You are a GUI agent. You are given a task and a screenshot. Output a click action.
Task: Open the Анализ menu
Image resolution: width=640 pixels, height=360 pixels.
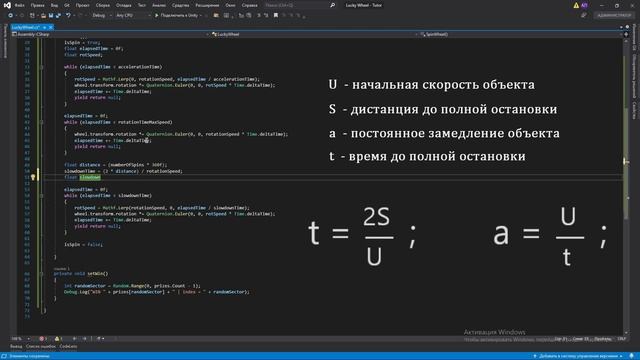point(159,5)
